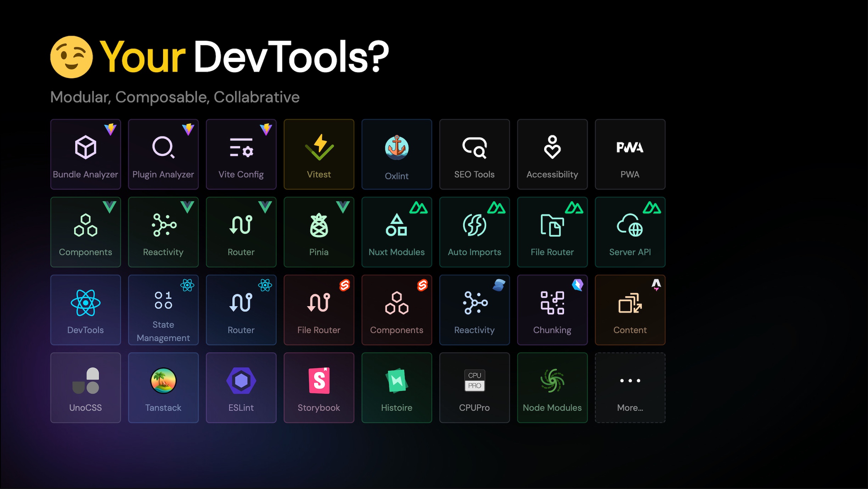Select the CPUPro profiler tile

click(474, 388)
